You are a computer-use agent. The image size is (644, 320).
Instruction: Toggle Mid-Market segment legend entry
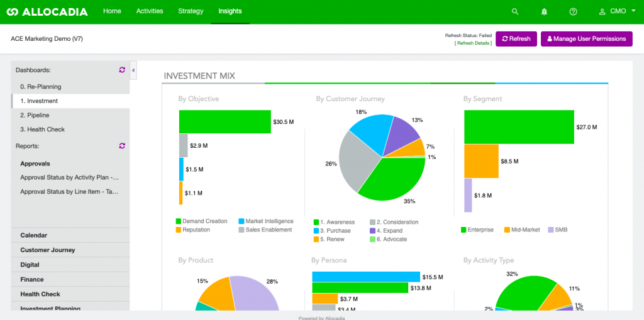[x=522, y=229]
